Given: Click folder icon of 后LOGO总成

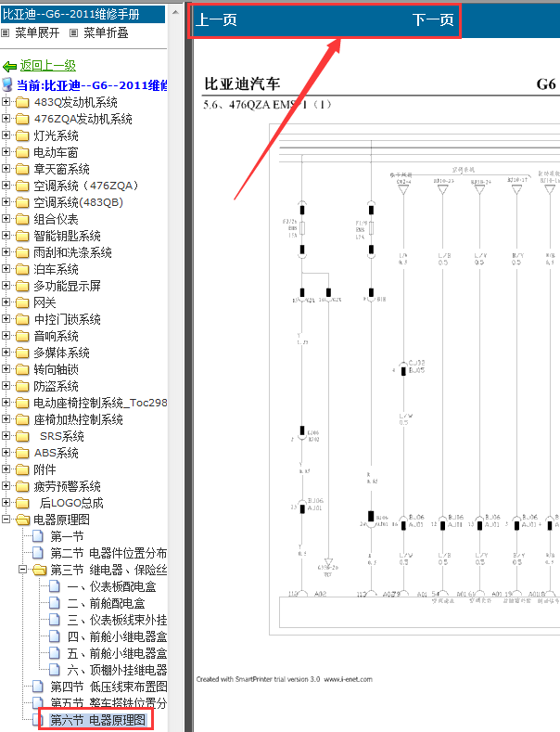Looking at the screenshot, I should [x=22, y=503].
